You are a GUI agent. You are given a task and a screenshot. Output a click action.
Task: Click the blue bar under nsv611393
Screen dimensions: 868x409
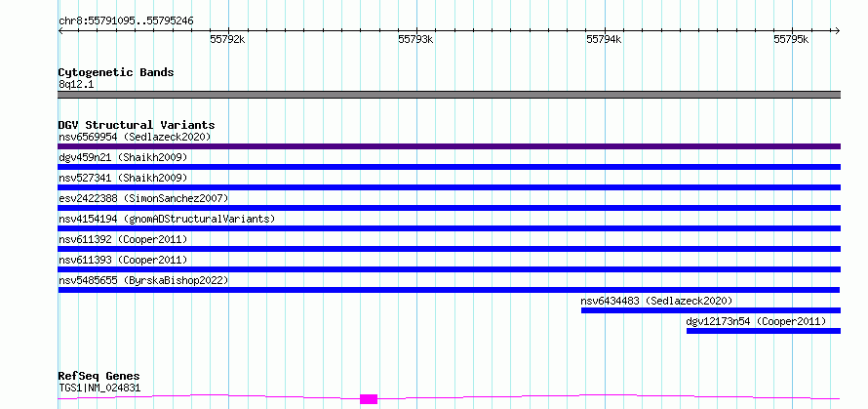click(449, 269)
